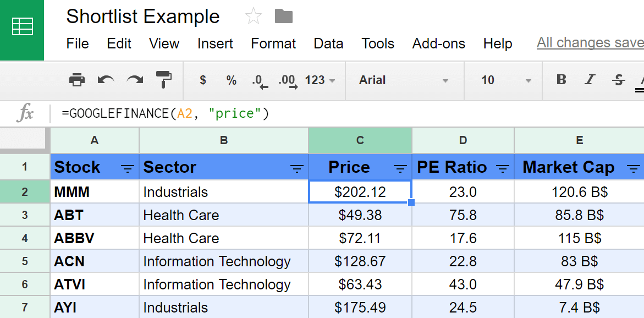The image size is (644, 318).
Task: Select column E header
Action: pyautogui.click(x=580, y=140)
